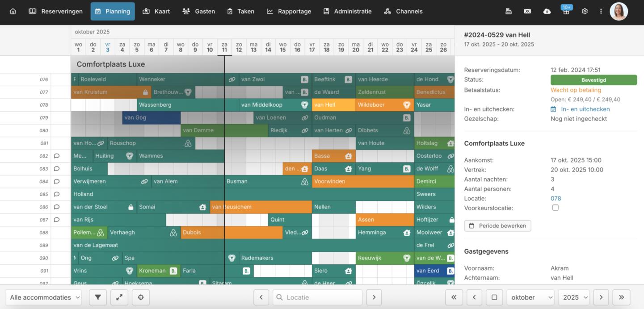644x309 pixels.
Task: Open the oktober month dropdown
Action: point(530,297)
